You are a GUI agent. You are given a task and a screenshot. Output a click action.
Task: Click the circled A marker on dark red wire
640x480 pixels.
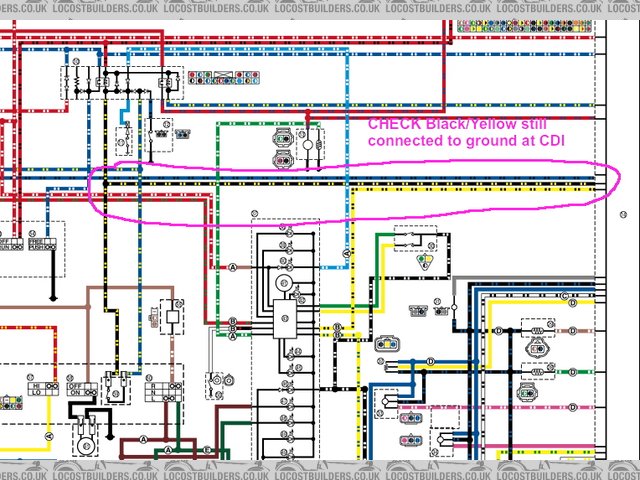(143, 439)
